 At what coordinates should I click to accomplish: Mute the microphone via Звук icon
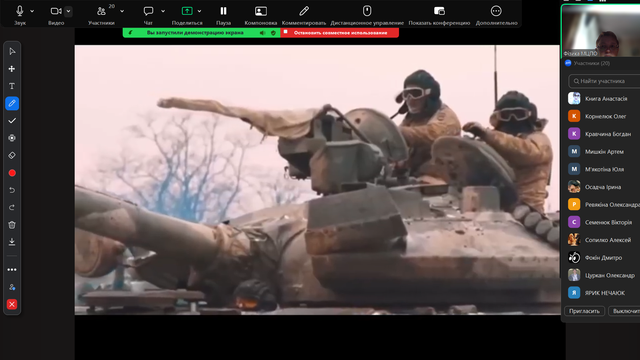(x=19, y=11)
